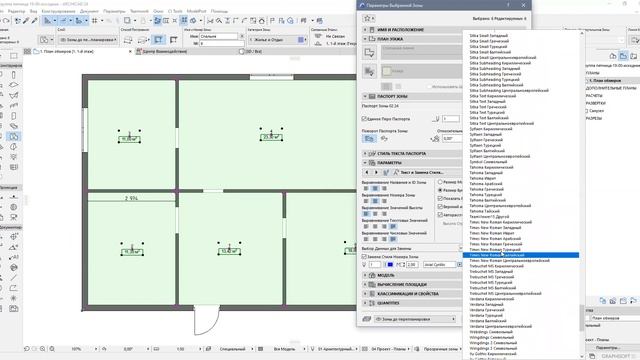Toggle the 'Единое Перо Паспорта' checkbox
The height and width of the screenshot is (360, 640).
tap(364, 119)
